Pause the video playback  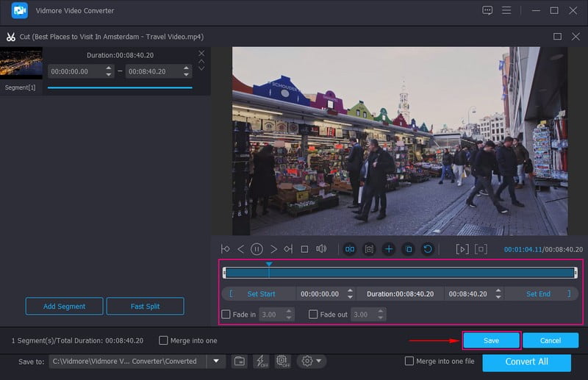click(257, 249)
